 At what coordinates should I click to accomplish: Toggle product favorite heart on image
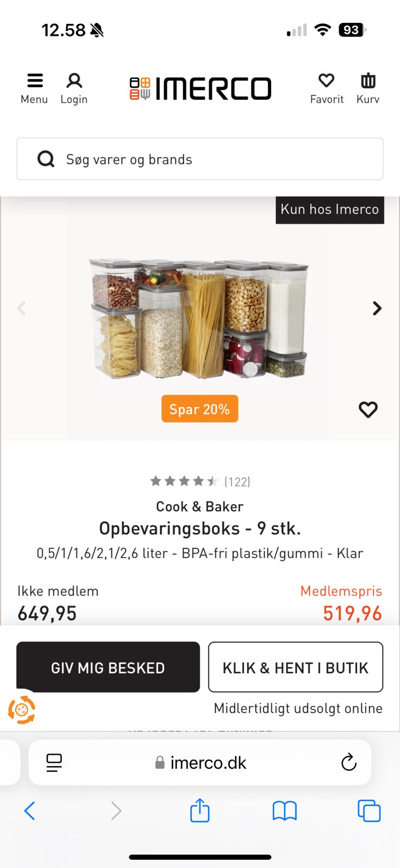pos(368,410)
